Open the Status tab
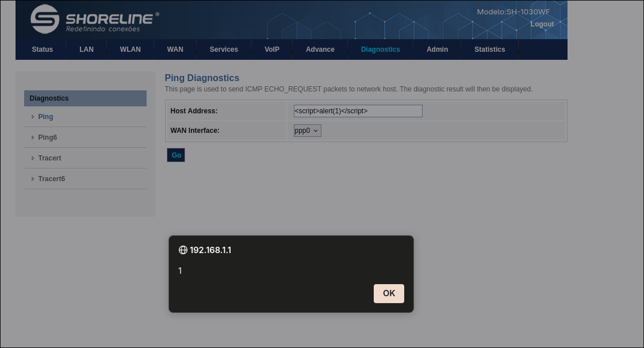 43,49
